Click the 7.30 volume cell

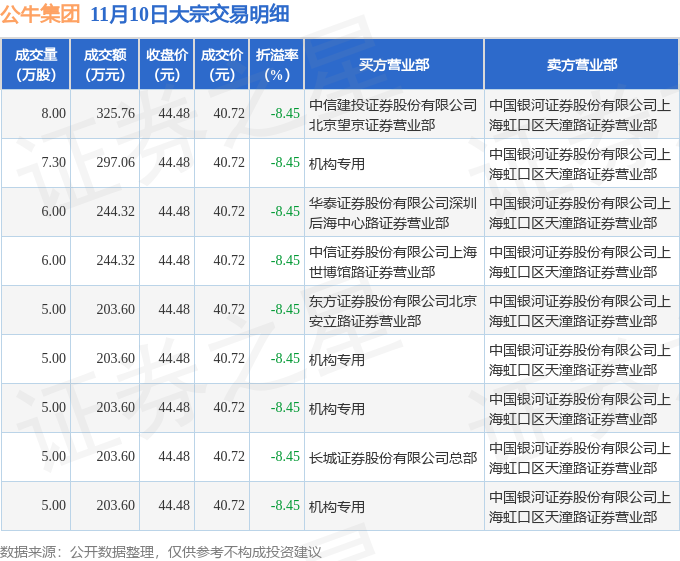click(53, 163)
